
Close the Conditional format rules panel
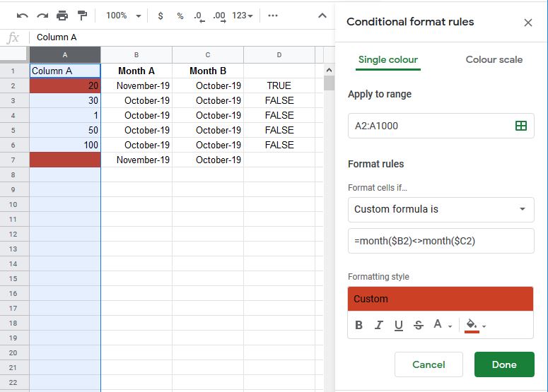pos(528,23)
